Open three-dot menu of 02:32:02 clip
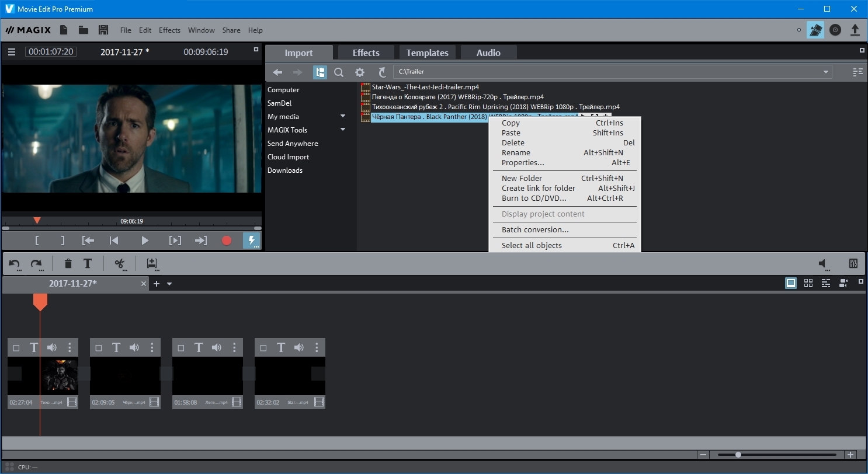 point(317,347)
